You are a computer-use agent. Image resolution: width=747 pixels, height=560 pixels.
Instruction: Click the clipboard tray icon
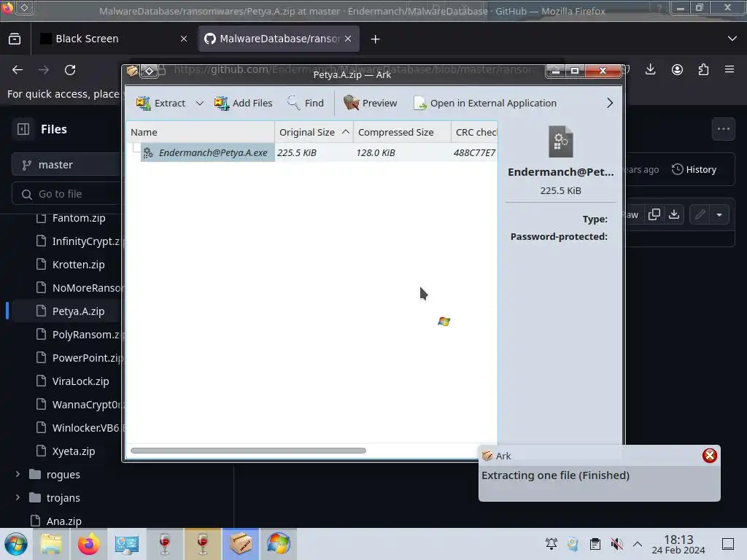click(x=595, y=544)
